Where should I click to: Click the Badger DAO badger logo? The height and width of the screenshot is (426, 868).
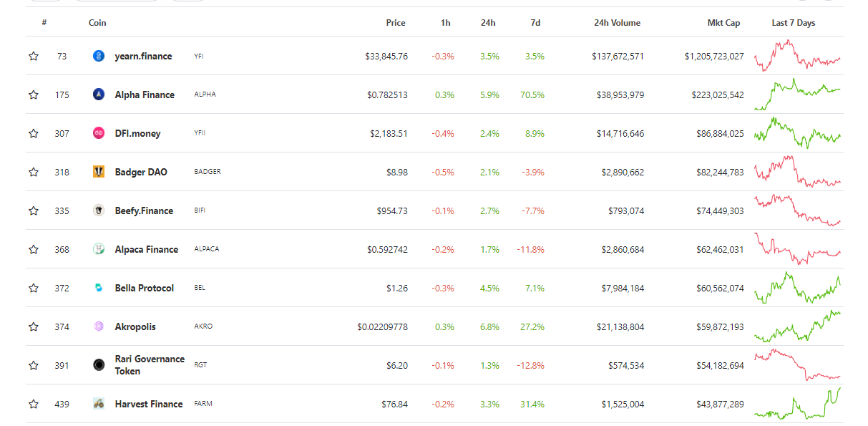coord(99,172)
